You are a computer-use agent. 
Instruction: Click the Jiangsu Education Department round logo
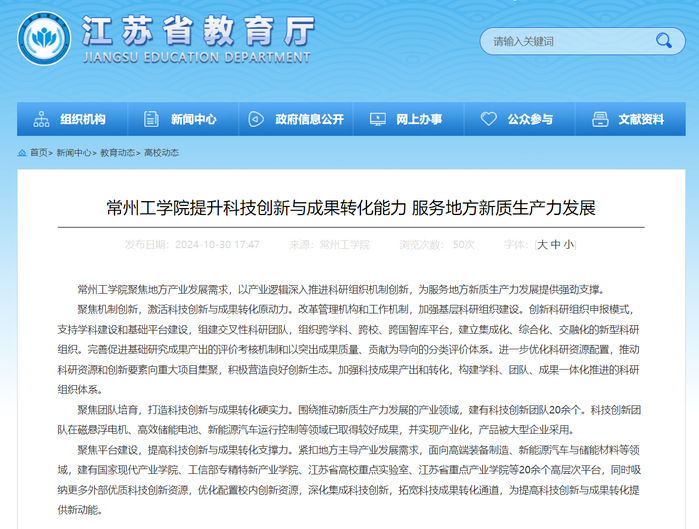click(x=44, y=38)
